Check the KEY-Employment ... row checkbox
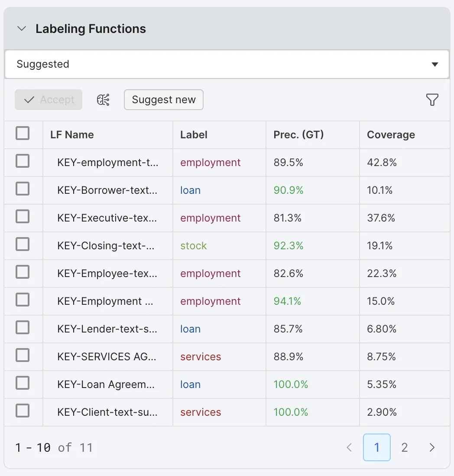Image resolution: width=454 pixels, height=476 pixels. [x=23, y=300]
